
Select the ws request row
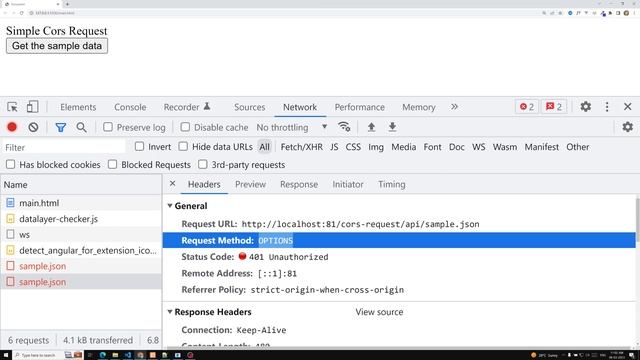click(81, 235)
